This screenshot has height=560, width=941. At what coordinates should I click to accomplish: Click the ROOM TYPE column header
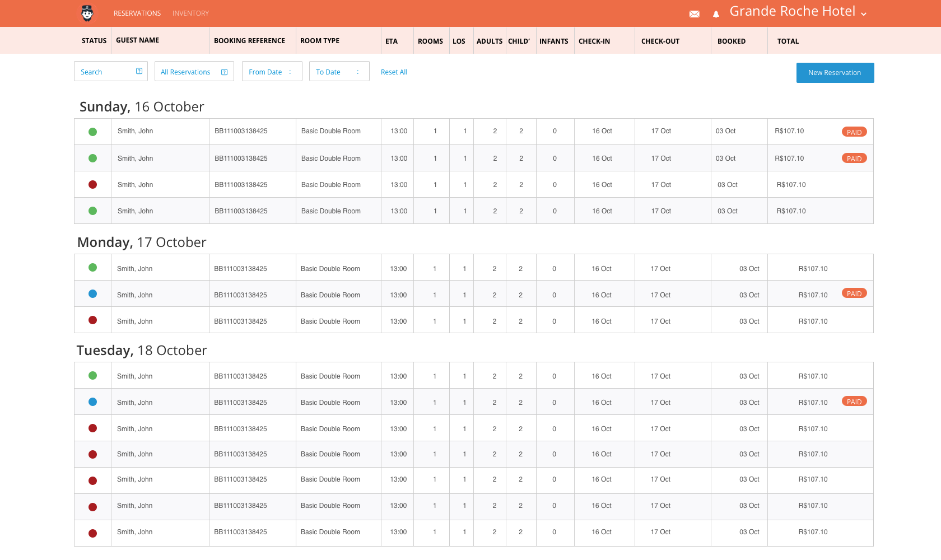tap(320, 41)
